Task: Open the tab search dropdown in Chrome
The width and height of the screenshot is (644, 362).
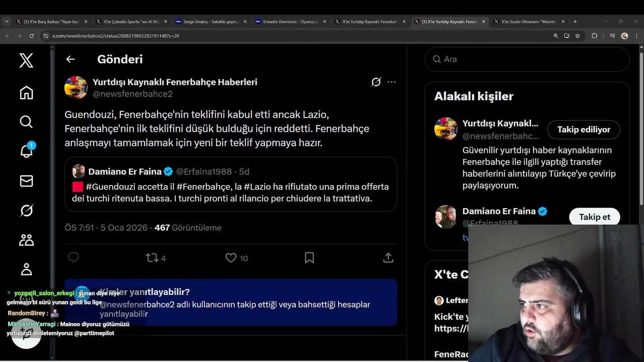Action: (x=7, y=22)
